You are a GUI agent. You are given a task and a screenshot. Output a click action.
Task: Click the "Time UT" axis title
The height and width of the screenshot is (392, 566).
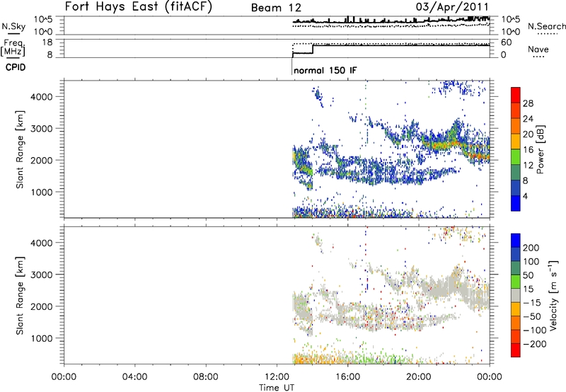tap(277, 388)
